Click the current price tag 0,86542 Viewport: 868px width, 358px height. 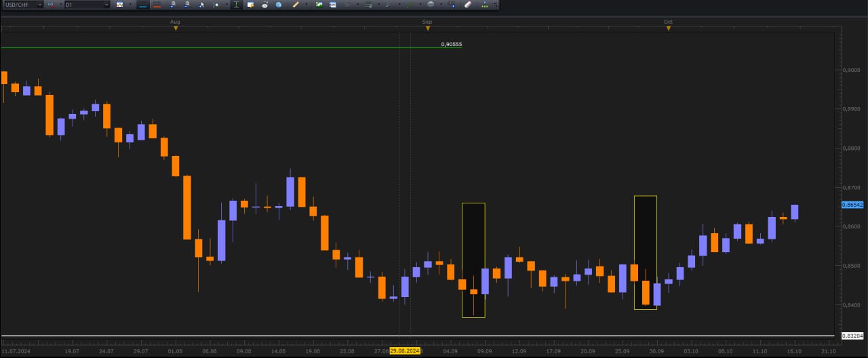pos(852,204)
